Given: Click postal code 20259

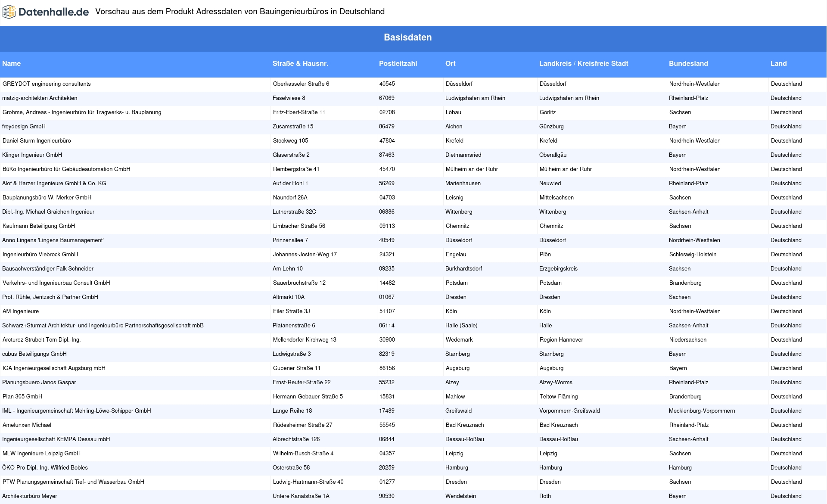Looking at the screenshot, I should [x=387, y=468].
